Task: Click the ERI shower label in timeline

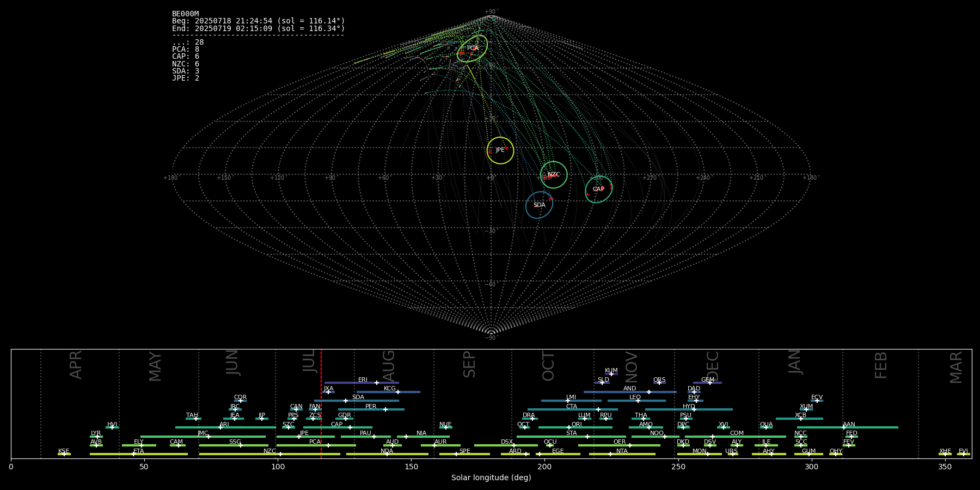Action: coord(363,380)
